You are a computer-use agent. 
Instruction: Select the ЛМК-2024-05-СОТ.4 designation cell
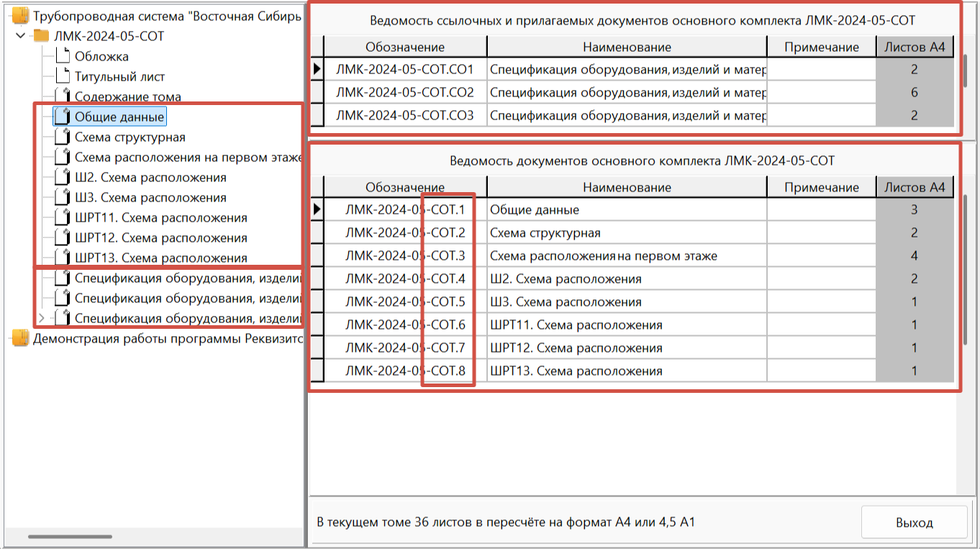tap(405, 278)
